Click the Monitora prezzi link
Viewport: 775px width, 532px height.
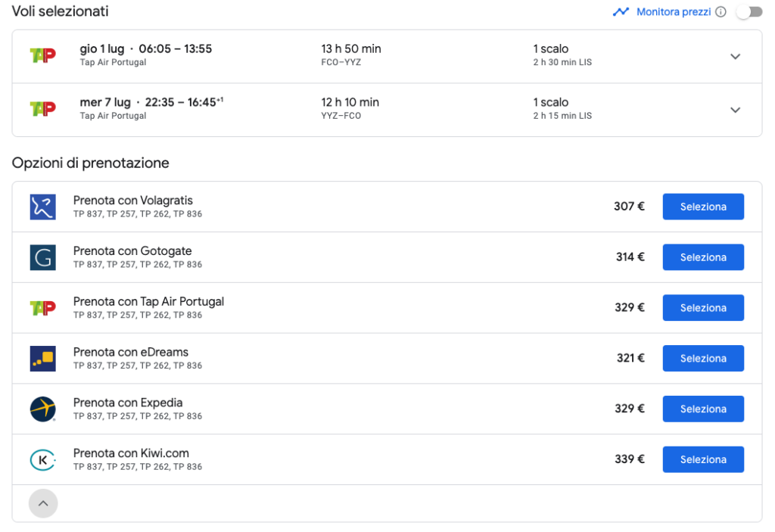673,12
